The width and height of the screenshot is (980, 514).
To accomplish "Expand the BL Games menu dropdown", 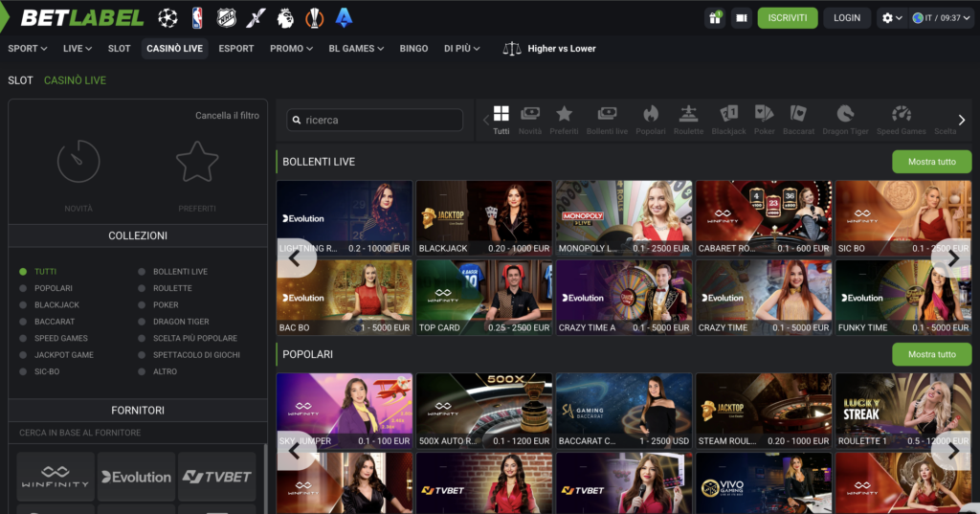I will click(x=356, y=48).
